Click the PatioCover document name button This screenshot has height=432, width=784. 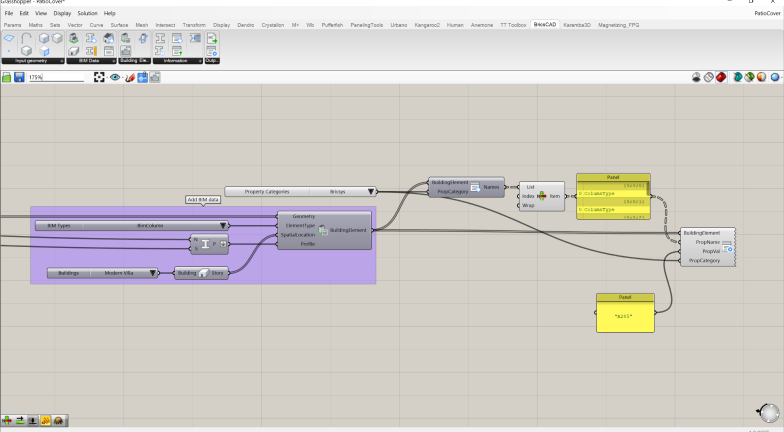[767, 14]
